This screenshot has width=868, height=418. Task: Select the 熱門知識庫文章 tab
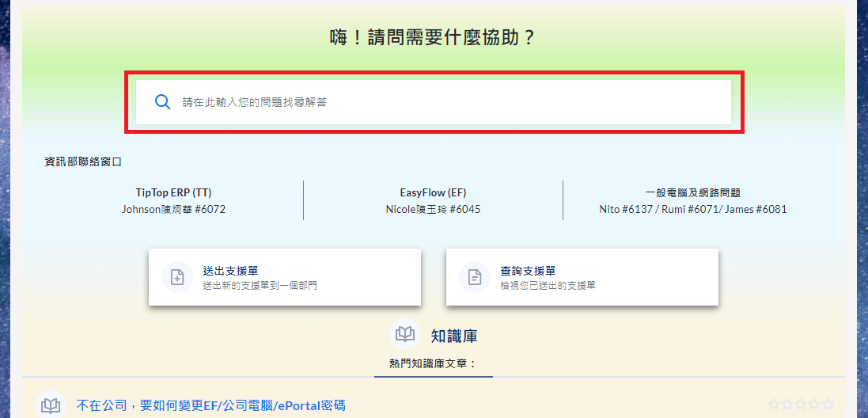pyautogui.click(x=434, y=363)
